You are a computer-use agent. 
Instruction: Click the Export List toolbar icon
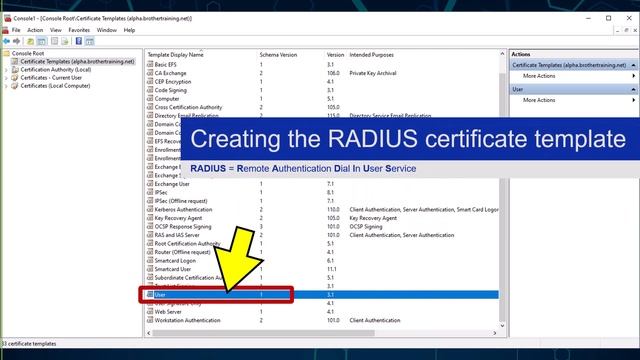point(65,41)
